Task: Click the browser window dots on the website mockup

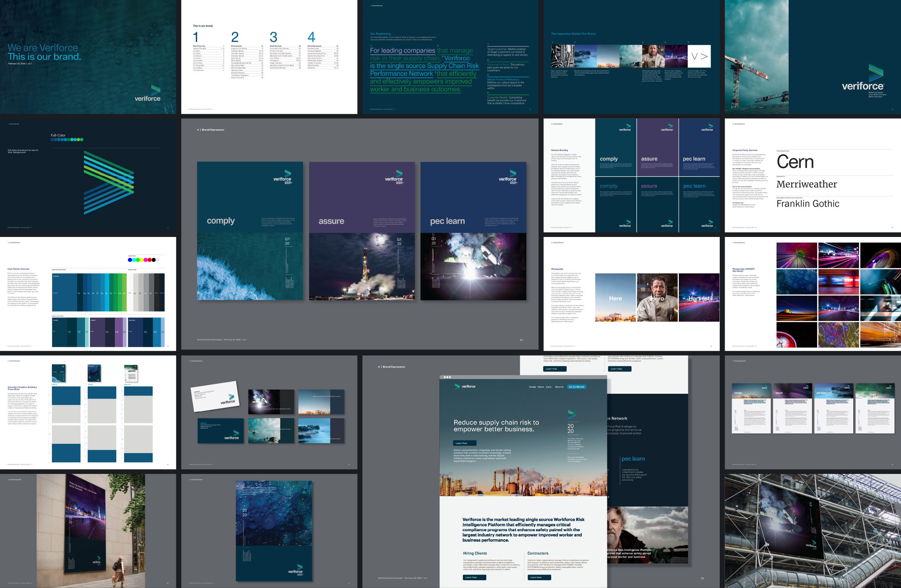Action: (x=447, y=377)
